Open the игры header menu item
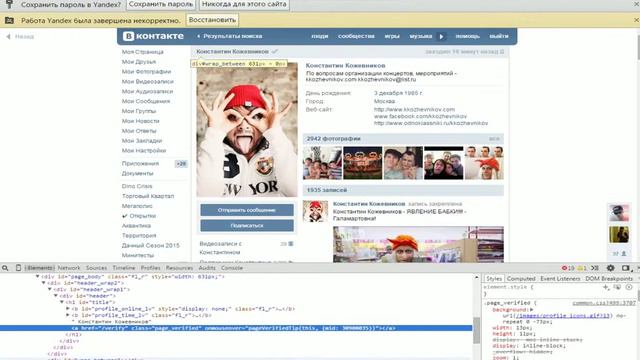 pyautogui.click(x=392, y=36)
